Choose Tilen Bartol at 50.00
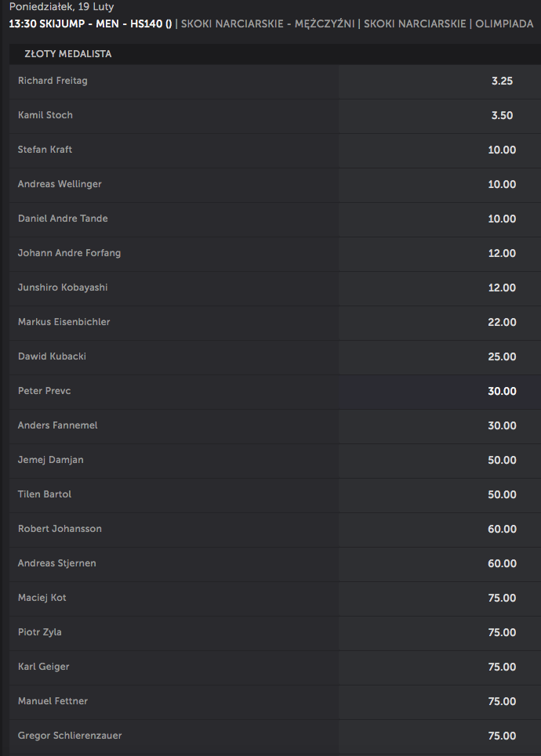The width and height of the screenshot is (541, 756). (x=440, y=494)
